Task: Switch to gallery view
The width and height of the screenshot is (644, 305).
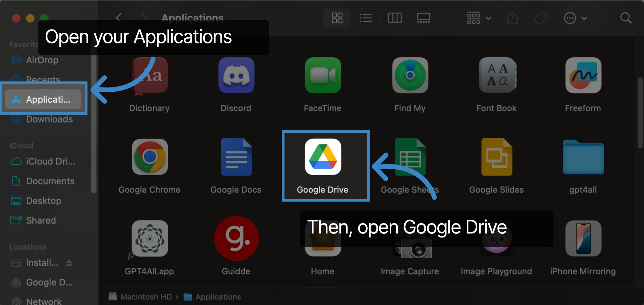Action: coord(423,18)
